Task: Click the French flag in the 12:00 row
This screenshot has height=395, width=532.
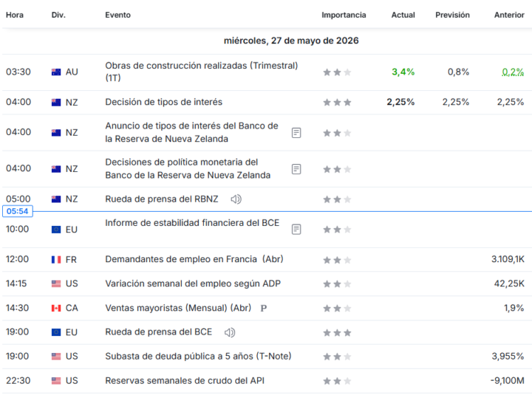Action: click(x=56, y=260)
